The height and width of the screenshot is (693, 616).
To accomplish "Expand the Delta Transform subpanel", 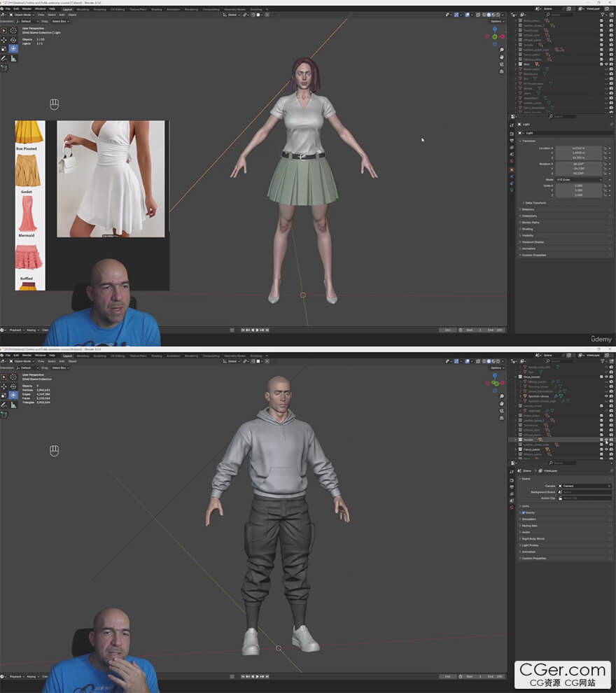I will tap(535, 202).
